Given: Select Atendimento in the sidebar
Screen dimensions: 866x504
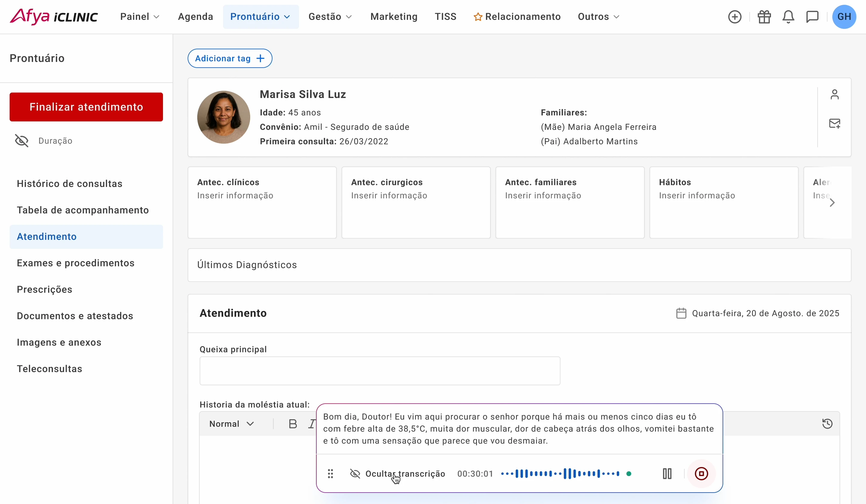Looking at the screenshot, I should tap(86, 237).
